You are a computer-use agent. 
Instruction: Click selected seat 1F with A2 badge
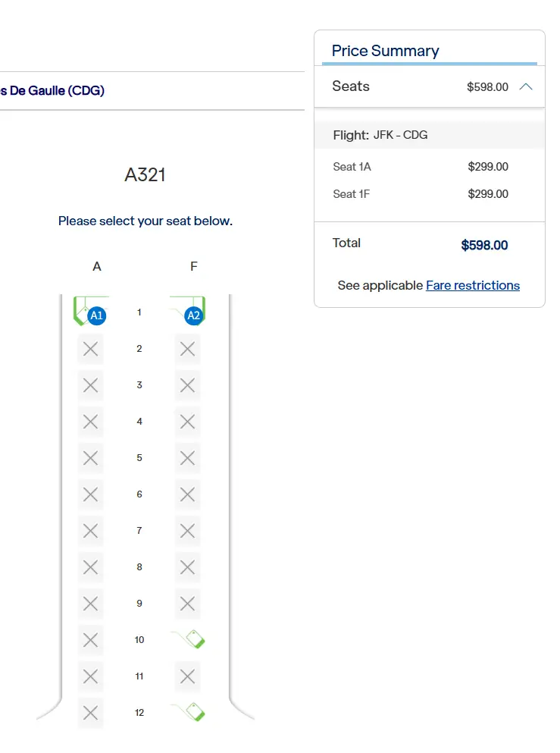click(x=189, y=312)
